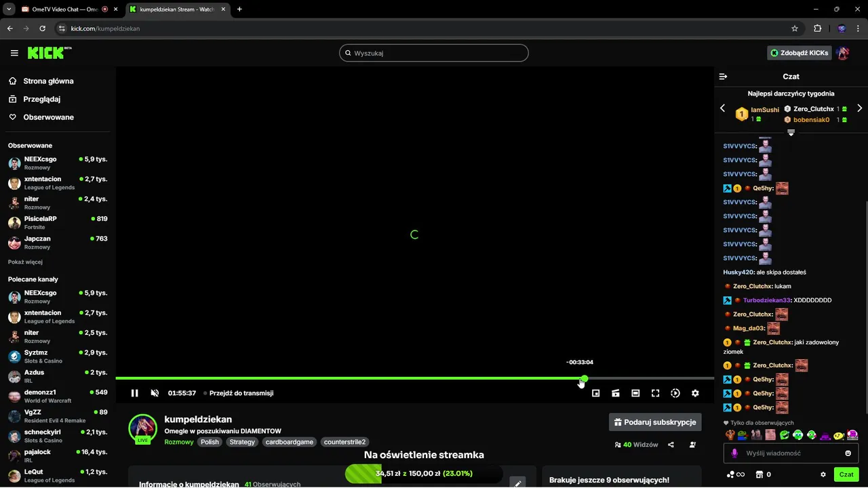Select the yellow smiling emote
Screen dimensions: 868x488
(x=839, y=435)
